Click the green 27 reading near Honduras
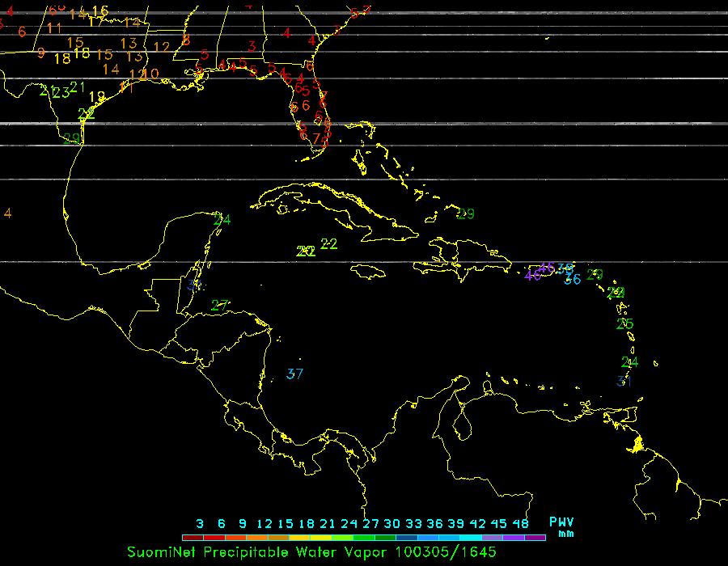728x566 pixels. click(x=219, y=305)
